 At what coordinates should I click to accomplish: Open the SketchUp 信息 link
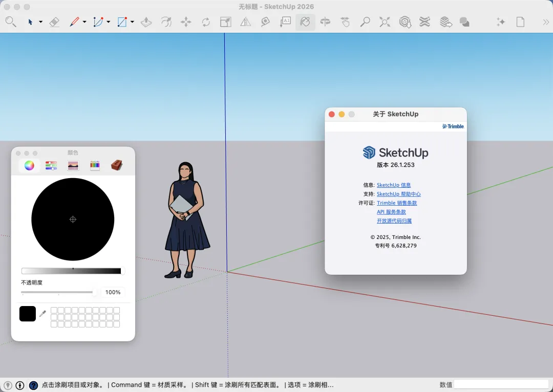[394, 185]
